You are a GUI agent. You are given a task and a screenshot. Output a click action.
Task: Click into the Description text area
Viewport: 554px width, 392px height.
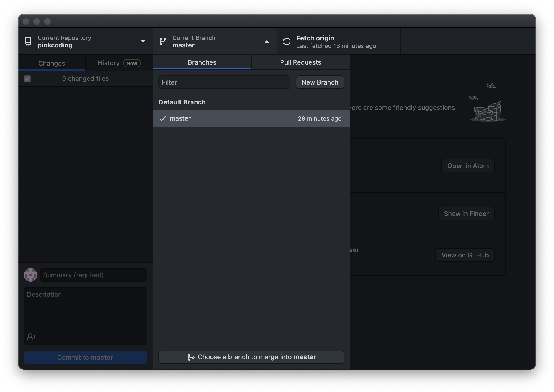point(85,316)
